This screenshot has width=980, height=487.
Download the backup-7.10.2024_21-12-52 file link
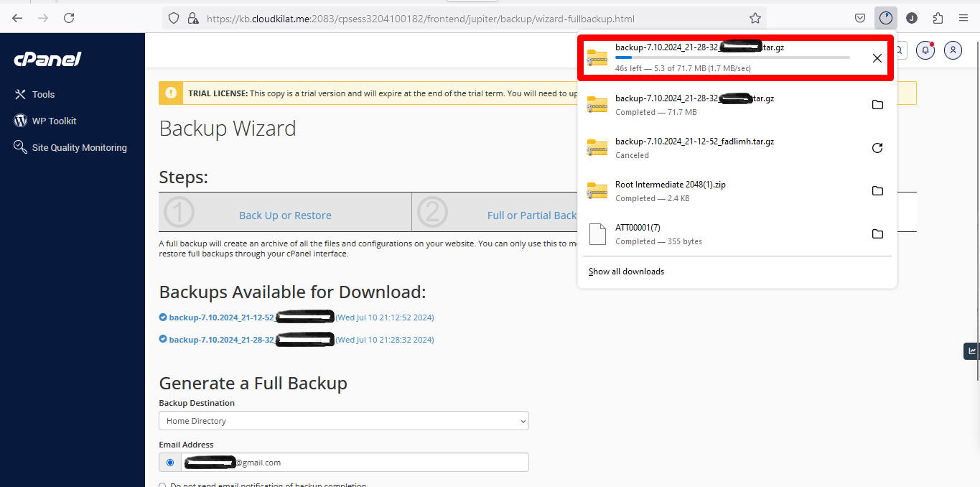[x=221, y=317]
